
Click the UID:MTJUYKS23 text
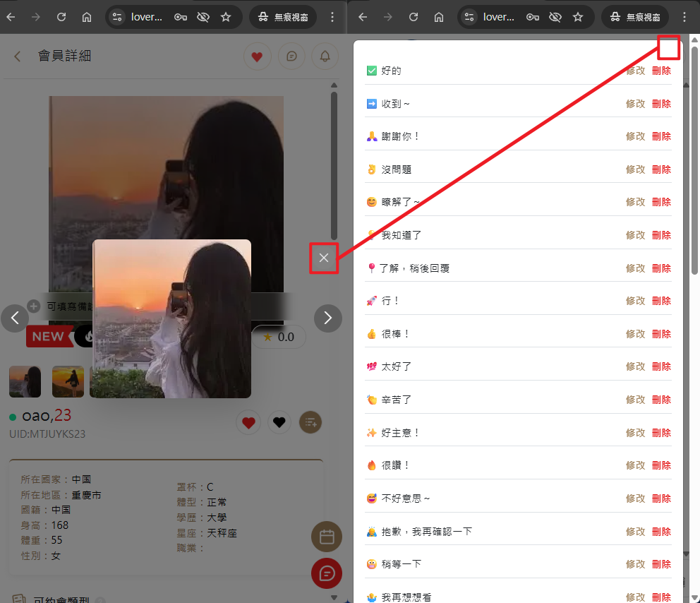point(47,434)
